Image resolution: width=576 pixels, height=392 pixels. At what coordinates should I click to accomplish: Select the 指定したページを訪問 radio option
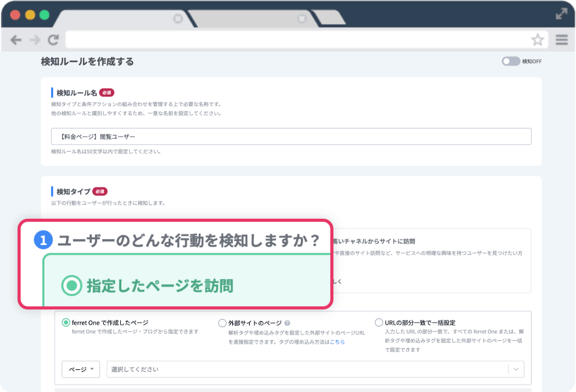tap(71, 285)
